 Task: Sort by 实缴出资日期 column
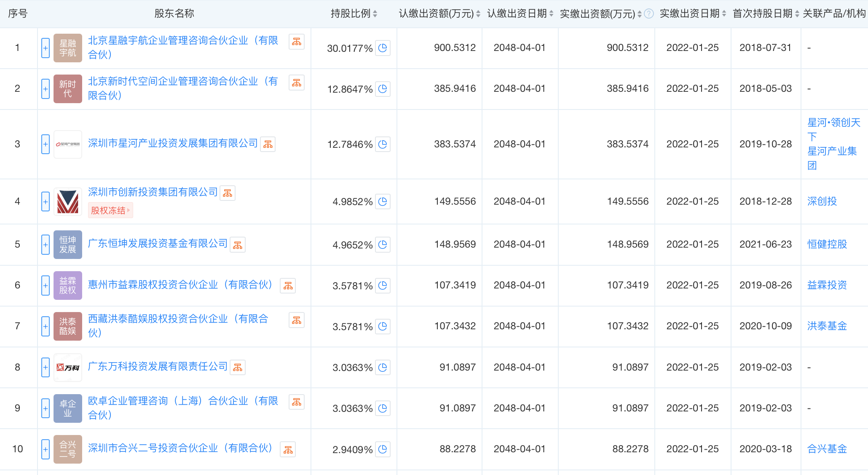[x=724, y=14]
